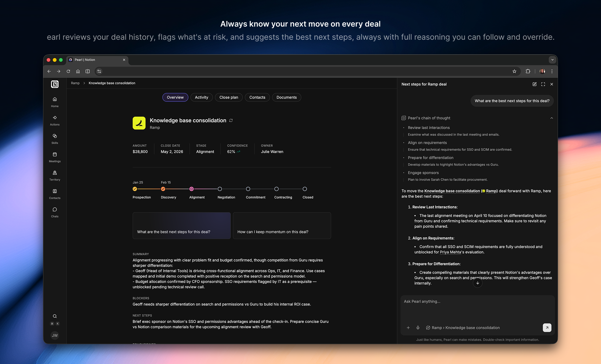Open search from the sidebar magnifier icon
Screen dimensions: 601x364
55,316
